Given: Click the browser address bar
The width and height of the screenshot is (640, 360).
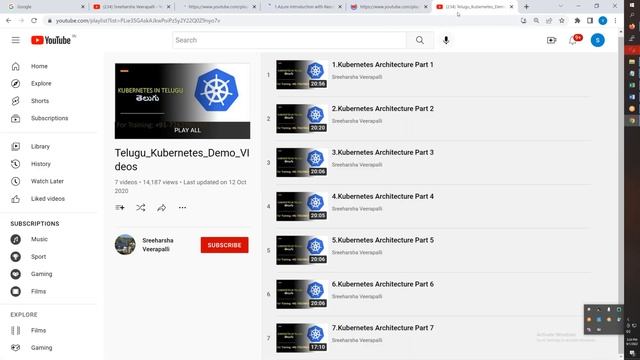Looking at the screenshot, I should (x=282, y=20).
